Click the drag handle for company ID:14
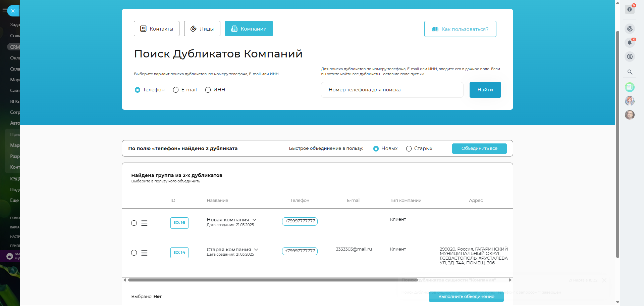This screenshot has width=644, height=306. pyautogui.click(x=144, y=253)
